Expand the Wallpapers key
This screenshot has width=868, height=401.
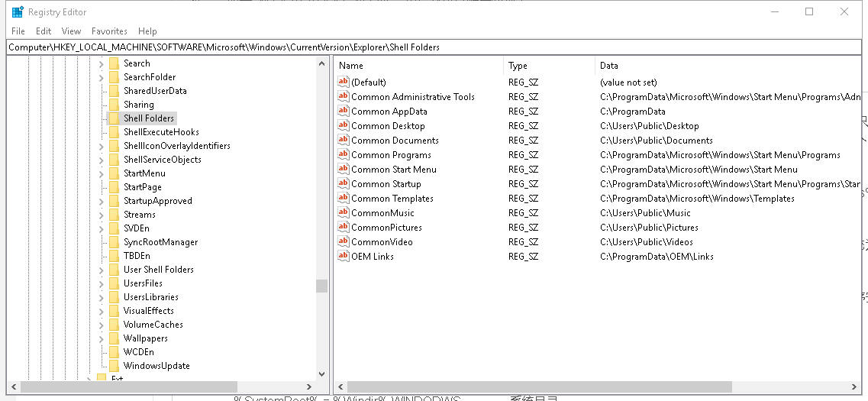click(x=102, y=338)
